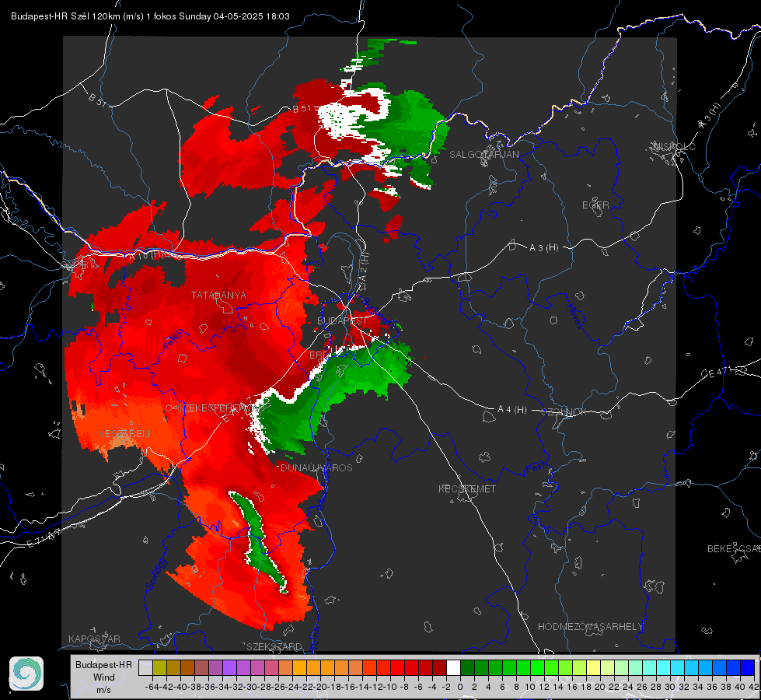Click the BEKESCSABA city label
This screenshot has width=761, height=700.
pos(734,549)
